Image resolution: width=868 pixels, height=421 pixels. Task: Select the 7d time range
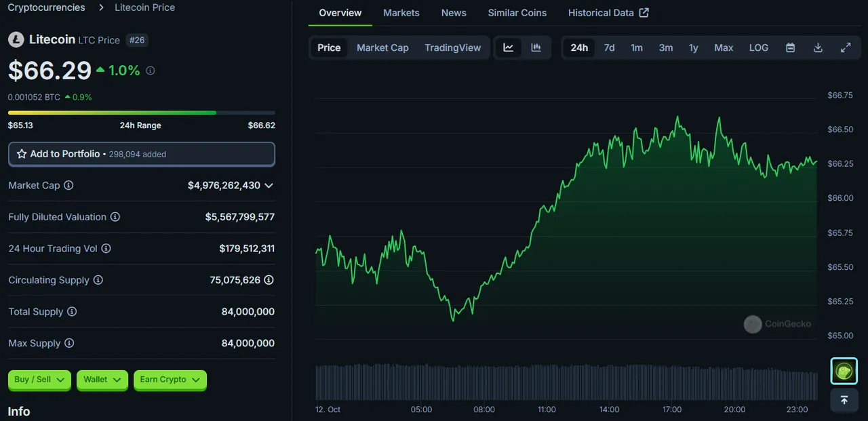pyautogui.click(x=609, y=47)
